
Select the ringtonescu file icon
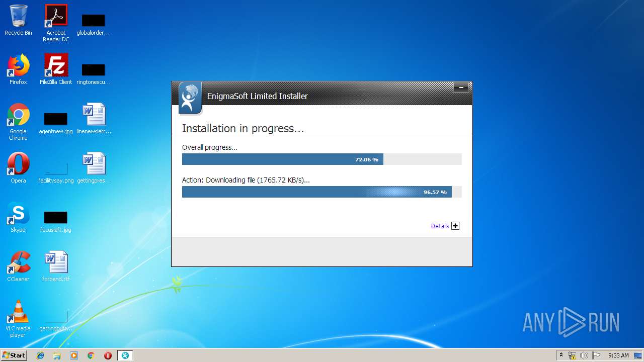coord(93,73)
